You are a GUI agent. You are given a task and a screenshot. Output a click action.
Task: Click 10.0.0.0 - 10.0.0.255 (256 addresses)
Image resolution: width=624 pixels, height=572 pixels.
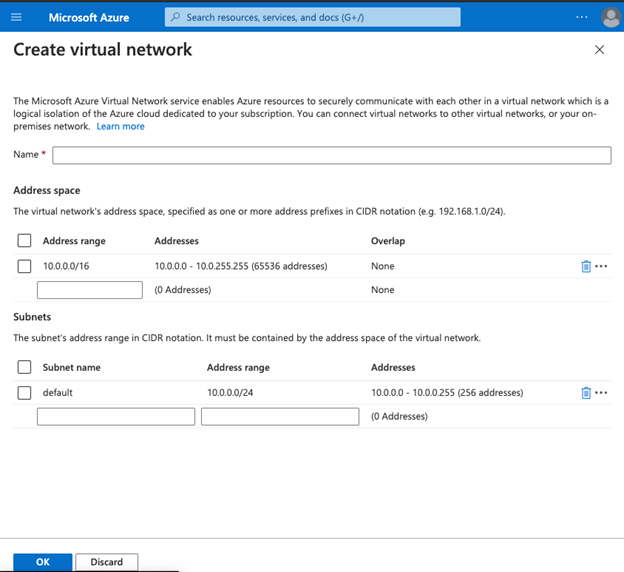click(x=447, y=392)
